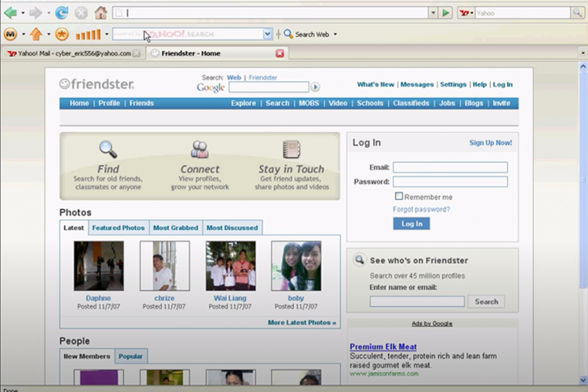This screenshot has width=588, height=392.
Task: Click the Search Web magnifier button
Action: (288, 34)
